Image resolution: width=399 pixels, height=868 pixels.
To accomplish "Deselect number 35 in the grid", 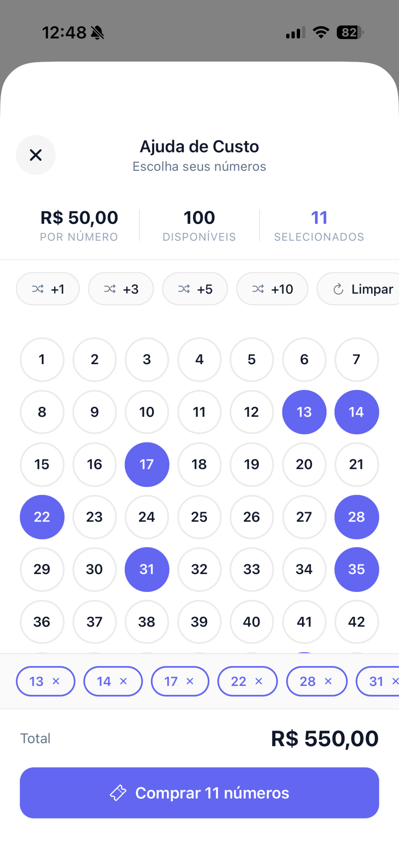I will pos(356,569).
